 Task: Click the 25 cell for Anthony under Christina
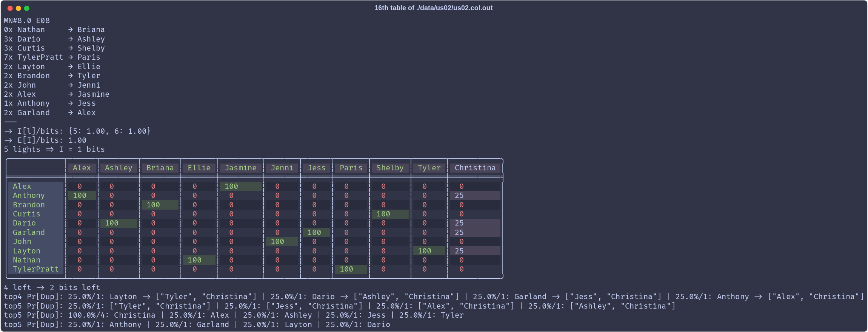click(x=475, y=195)
